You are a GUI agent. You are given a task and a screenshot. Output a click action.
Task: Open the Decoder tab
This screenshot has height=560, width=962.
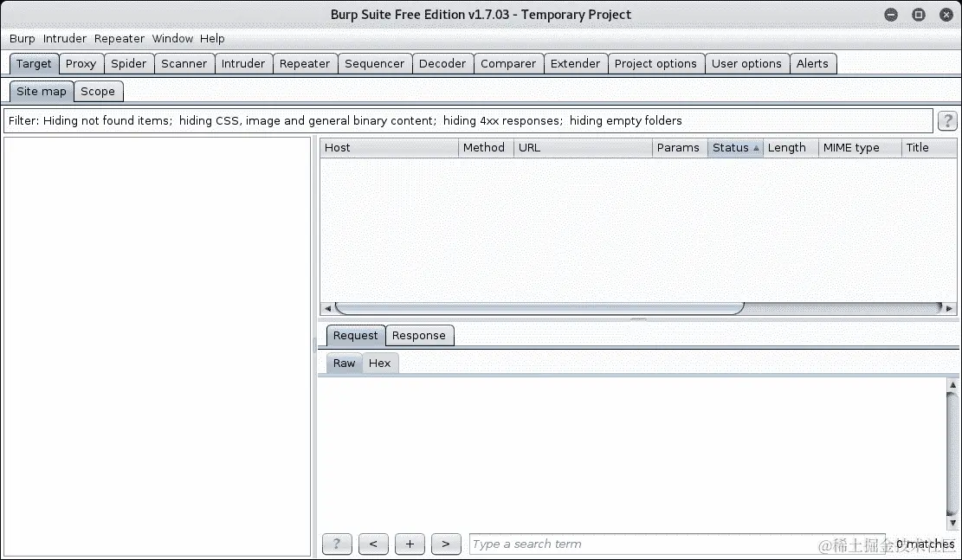click(442, 64)
